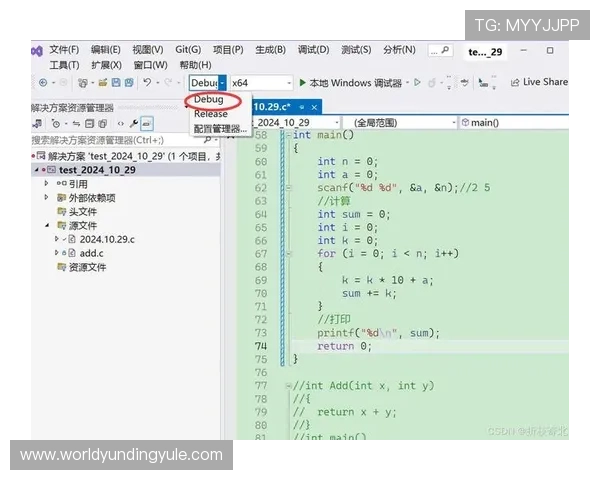Click the Visual Studio logo icon
The height and width of the screenshot is (480, 600).
click(37, 51)
